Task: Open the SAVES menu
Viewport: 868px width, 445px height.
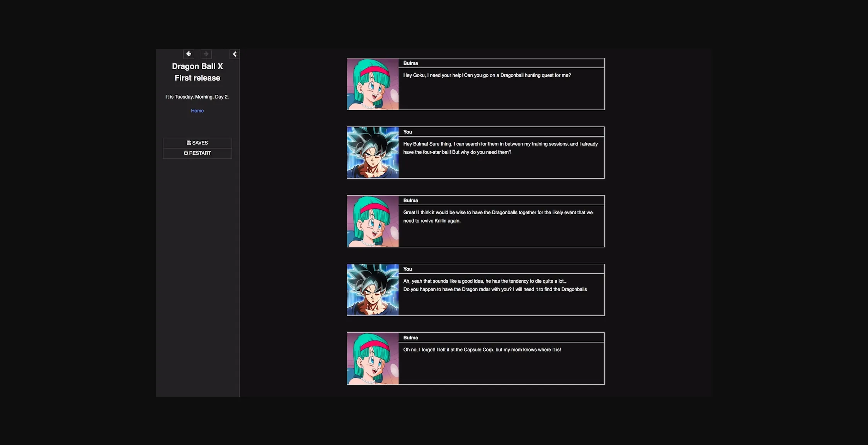Action: click(197, 143)
